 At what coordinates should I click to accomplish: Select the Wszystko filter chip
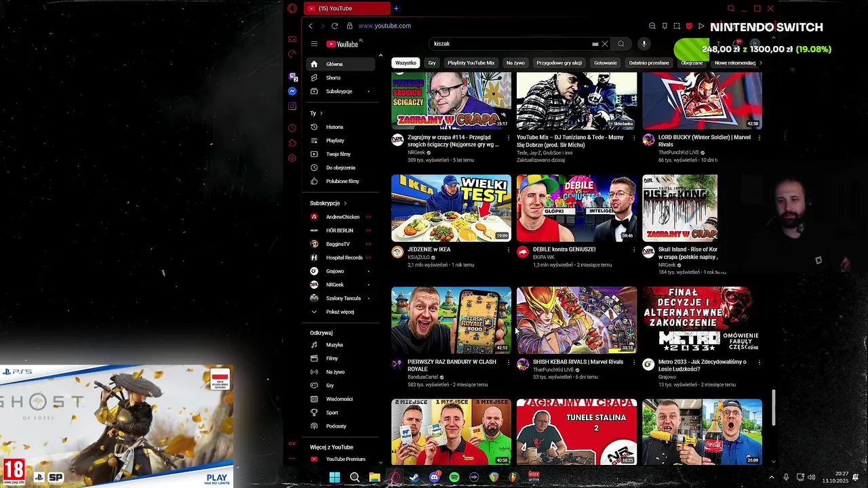tap(406, 63)
